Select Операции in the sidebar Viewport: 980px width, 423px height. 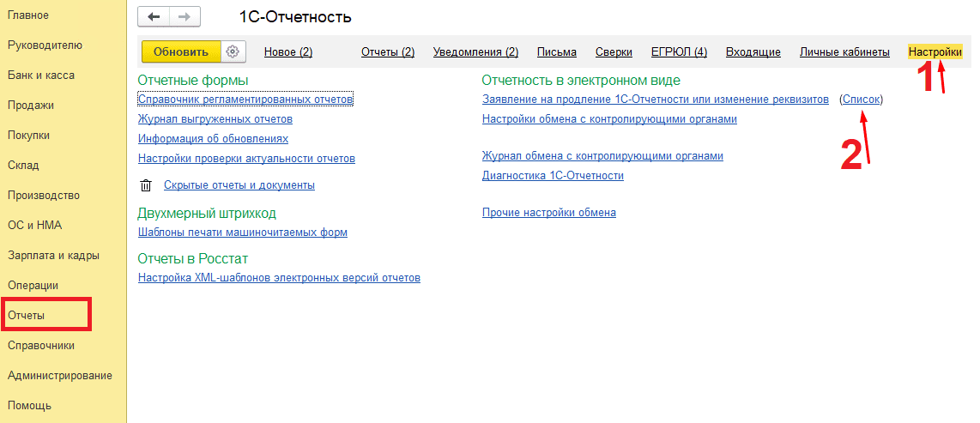(33, 285)
